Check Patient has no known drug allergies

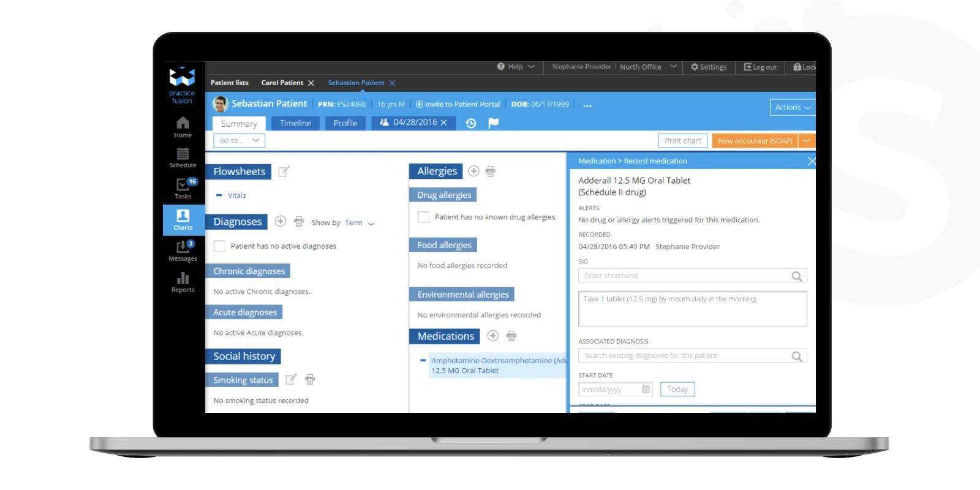[x=423, y=217]
